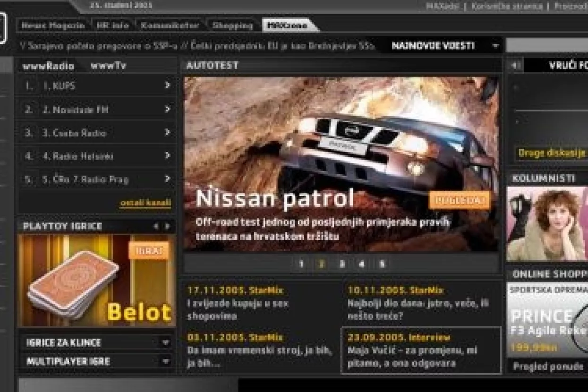Image resolution: width=588 pixels, height=392 pixels.
Task: Open the Radio Helsinki arrow
Action: [x=167, y=155]
